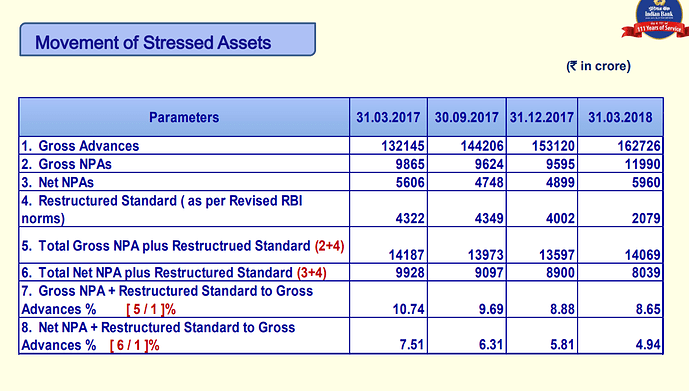This screenshot has width=689, height=391.
Task: Click Gross Advances value 162726
Action: click(x=638, y=145)
